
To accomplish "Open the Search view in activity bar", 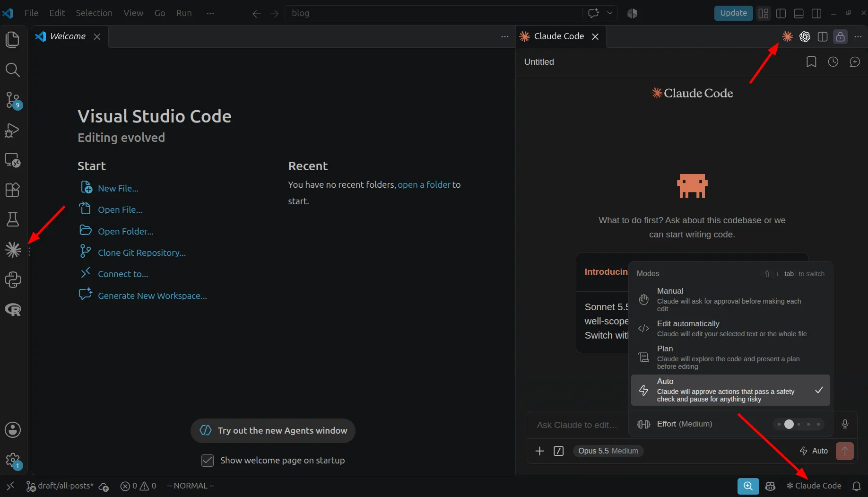I will [13, 70].
